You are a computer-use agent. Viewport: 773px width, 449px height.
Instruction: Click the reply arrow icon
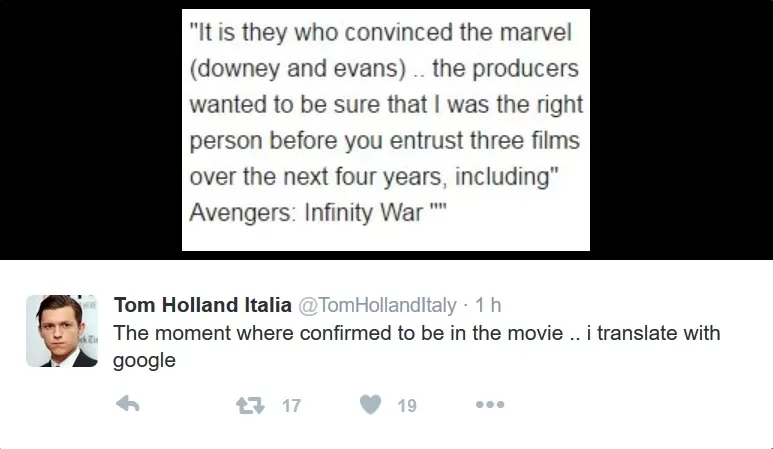128,405
